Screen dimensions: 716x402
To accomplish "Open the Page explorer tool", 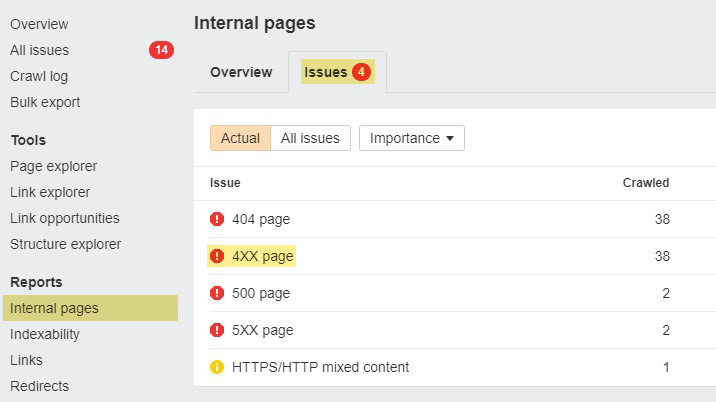I will tap(53, 166).
